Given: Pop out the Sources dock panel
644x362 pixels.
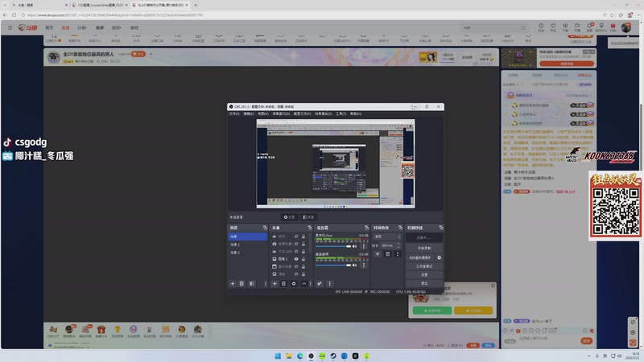Looking at the screenshot, I should click(x=310, y=228).
